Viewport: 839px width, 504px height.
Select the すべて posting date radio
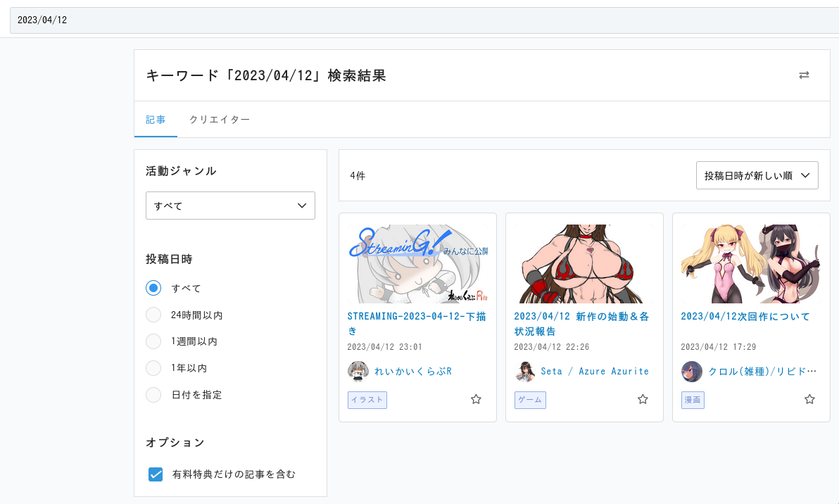pyautogui.click(x=153, y=288)
